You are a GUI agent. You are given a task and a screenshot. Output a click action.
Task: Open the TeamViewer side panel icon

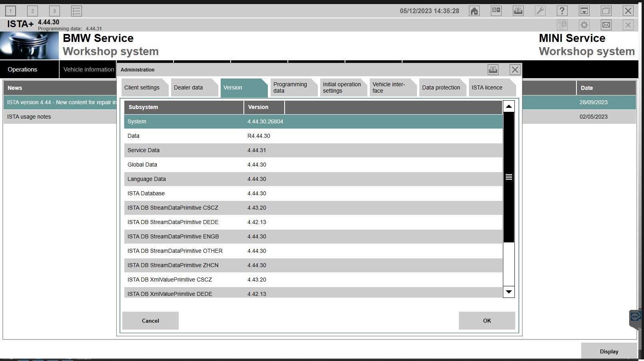pos(636,317)
